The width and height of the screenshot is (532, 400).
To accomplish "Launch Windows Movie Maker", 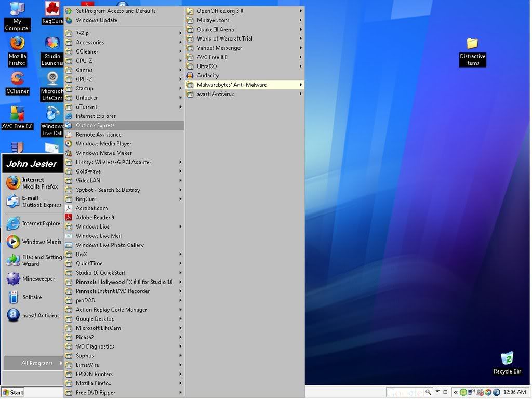I will [124, 153].
